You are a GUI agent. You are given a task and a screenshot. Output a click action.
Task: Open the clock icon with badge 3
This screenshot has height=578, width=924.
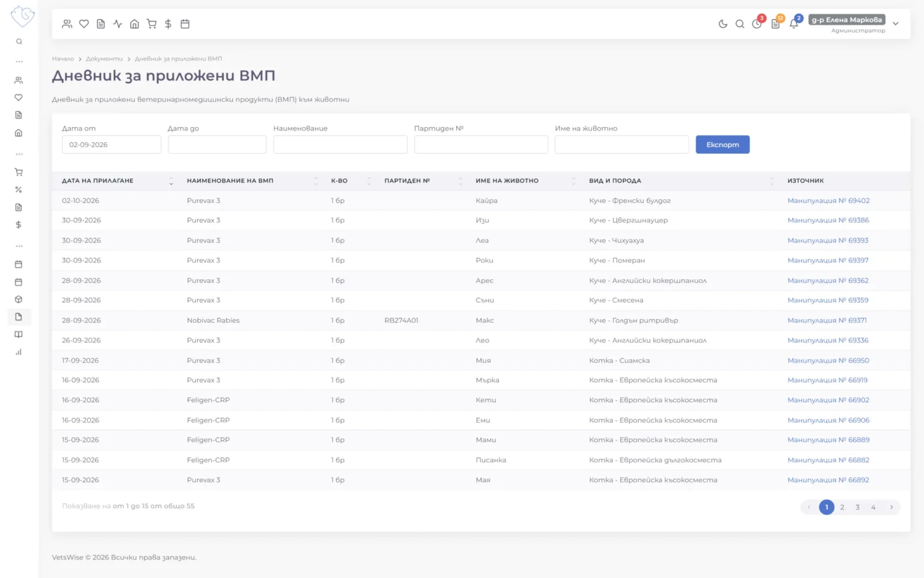pos(757,23)
